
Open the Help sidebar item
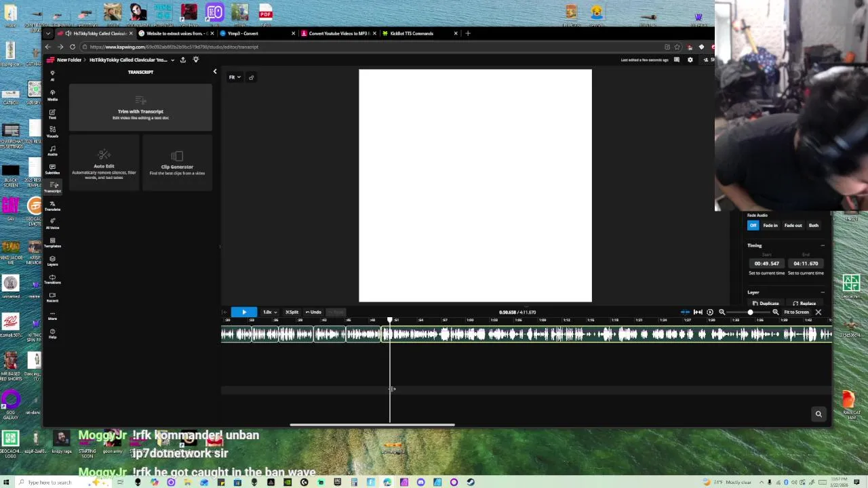point(52,333)
